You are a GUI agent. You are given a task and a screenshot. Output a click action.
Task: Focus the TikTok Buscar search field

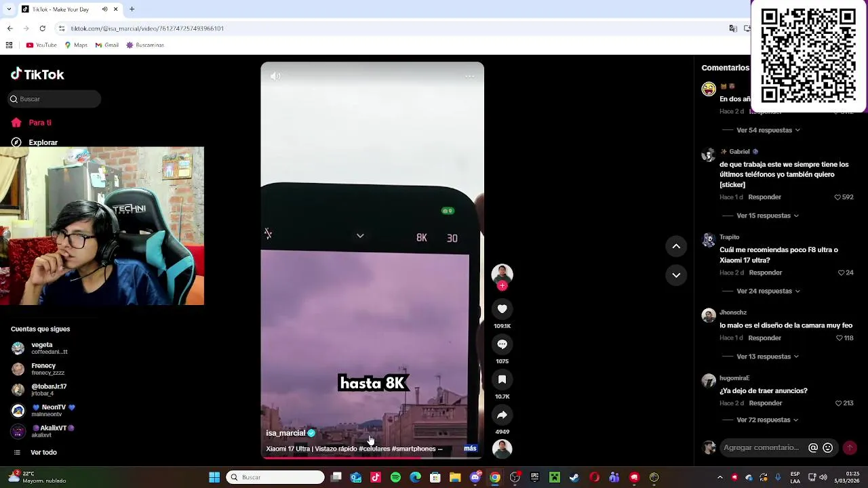tap(54, 99)
